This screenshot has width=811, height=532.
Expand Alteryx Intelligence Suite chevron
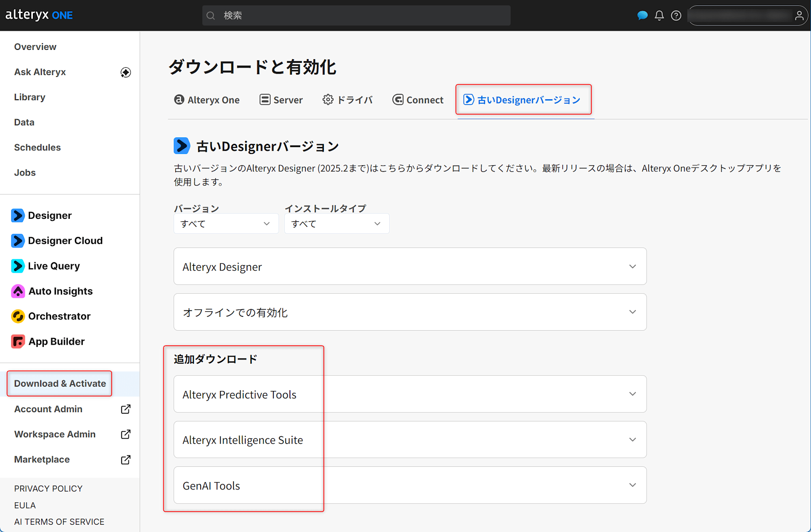633,440
